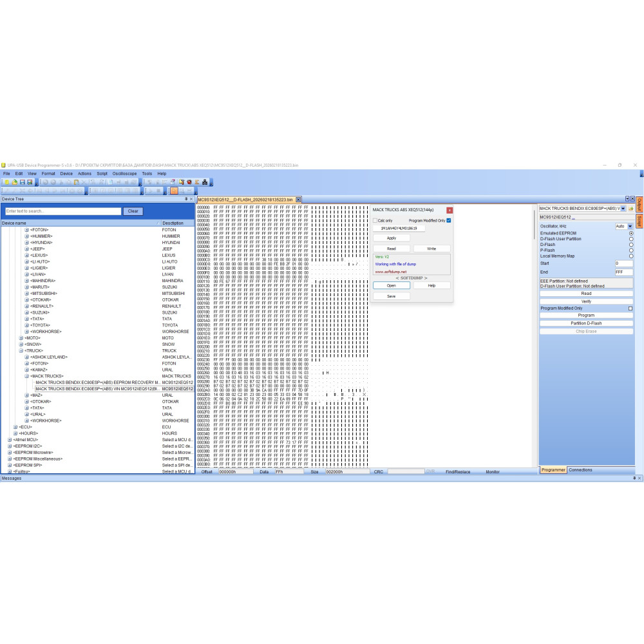The height and width of the screenshot is (644, 644).
Task: Click the VIN input field in dialog
Action: tap(399, 229)
